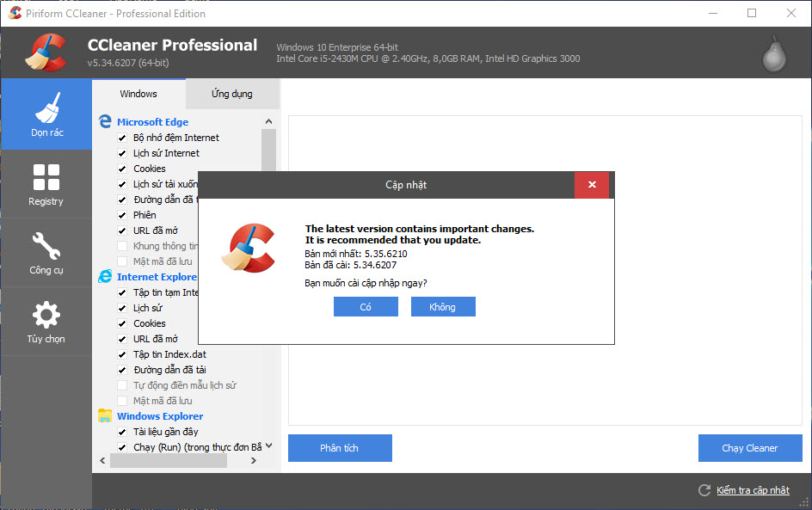The height and width of the screenshot is (510, 812).
Task: Uncheck Tài liệu gần đây
Action: coord(122,432)
